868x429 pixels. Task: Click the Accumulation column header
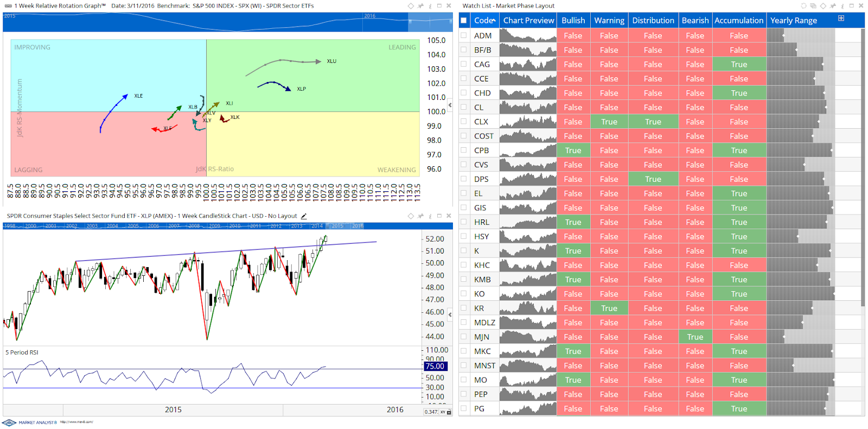[x=739, y=20]
